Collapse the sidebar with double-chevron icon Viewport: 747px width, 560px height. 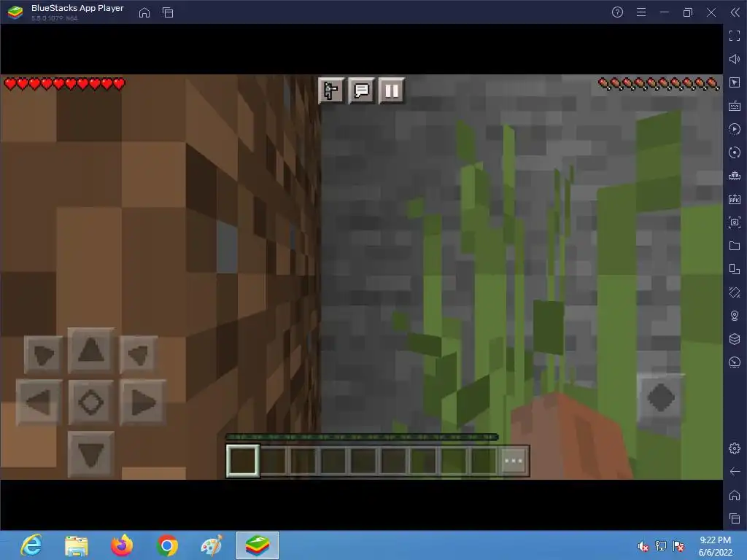[735, 12]
